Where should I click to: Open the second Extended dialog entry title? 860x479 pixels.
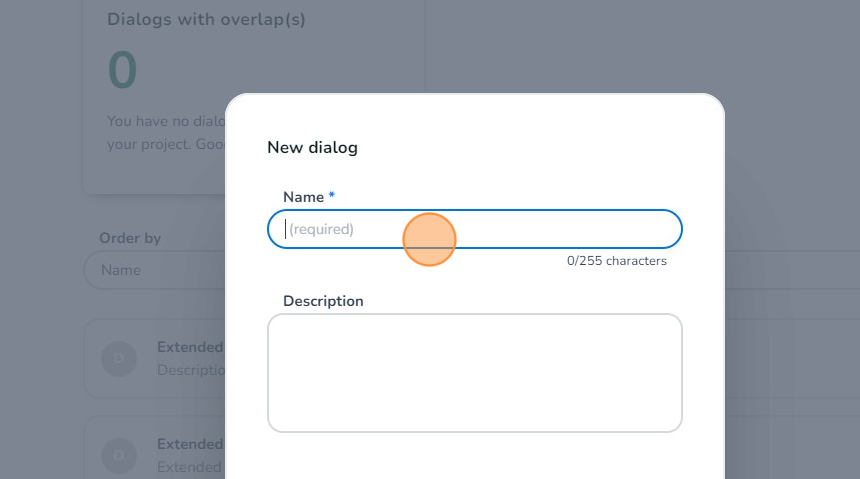coord(190,444)
